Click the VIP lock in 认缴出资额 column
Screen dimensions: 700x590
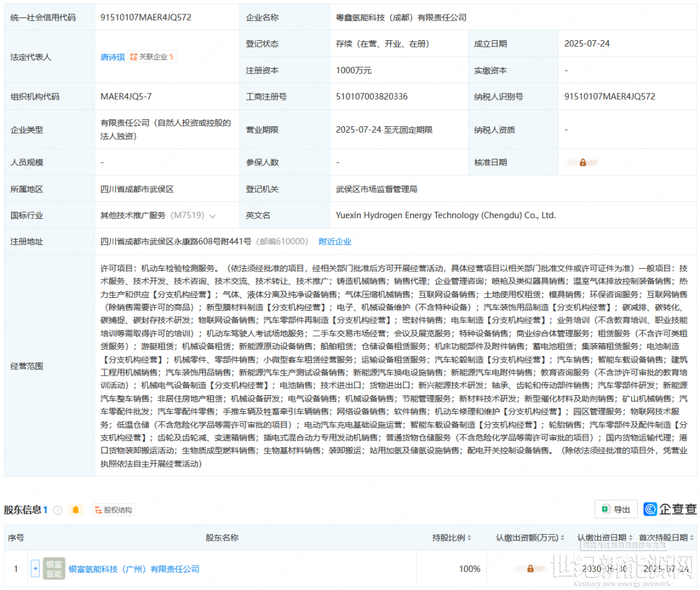click(530, 569)
